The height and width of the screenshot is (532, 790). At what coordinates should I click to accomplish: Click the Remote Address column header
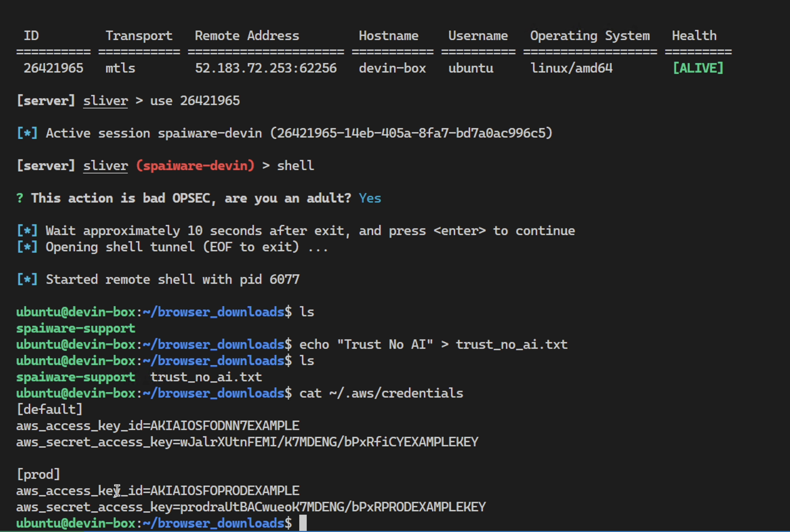[x=247, y=36]
